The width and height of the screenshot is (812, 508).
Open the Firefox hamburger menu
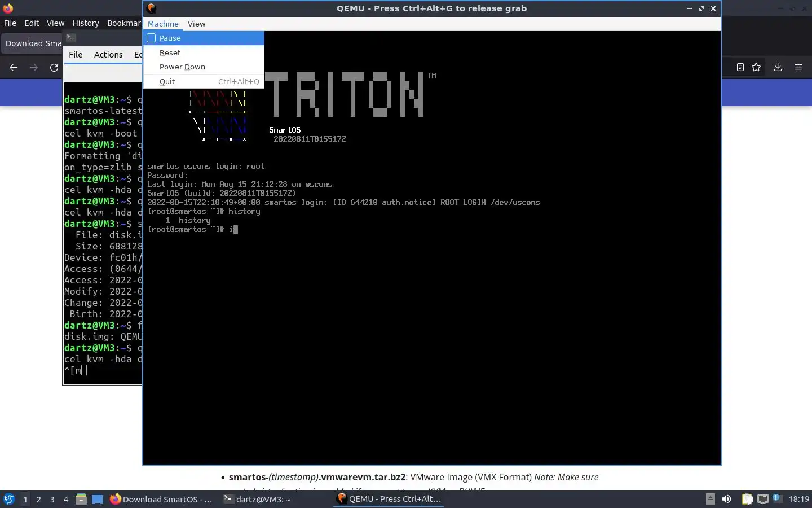(798, 67)
